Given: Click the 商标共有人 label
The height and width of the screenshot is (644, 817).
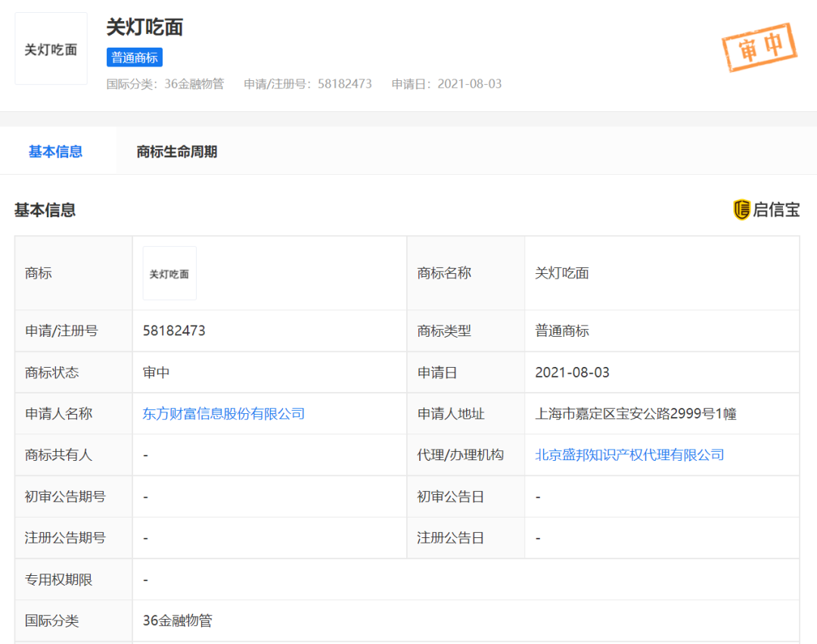Looking at the screenshot, I should tap(59, 455).
